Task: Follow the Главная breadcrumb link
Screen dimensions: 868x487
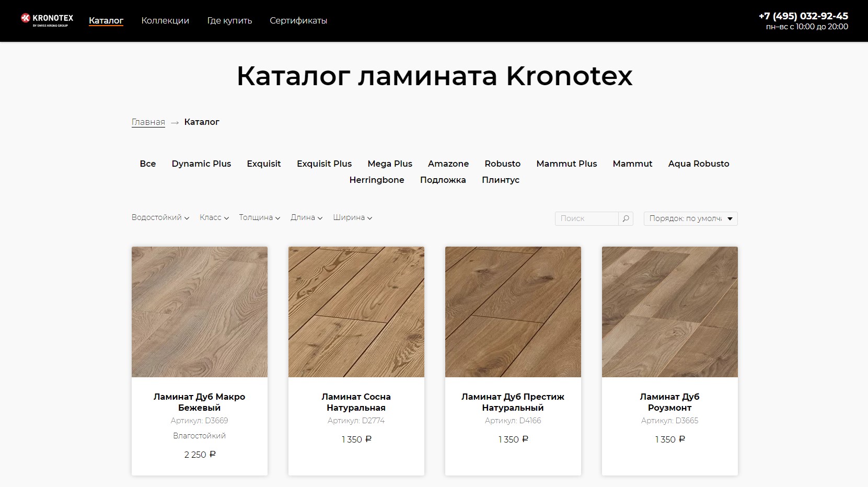Action: tap(148, 122)
